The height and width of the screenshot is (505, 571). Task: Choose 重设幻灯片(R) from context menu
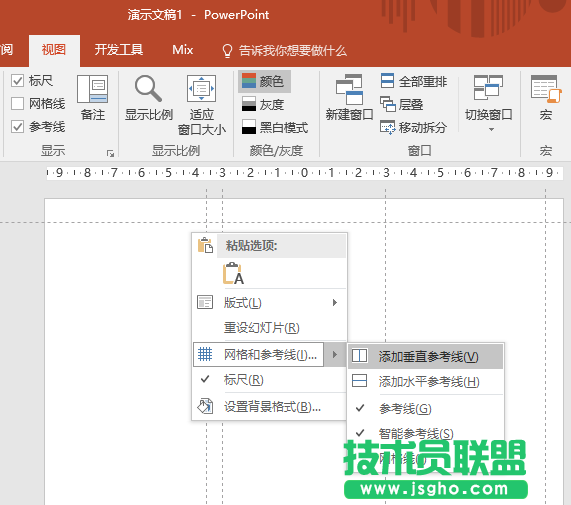[269, 328]
